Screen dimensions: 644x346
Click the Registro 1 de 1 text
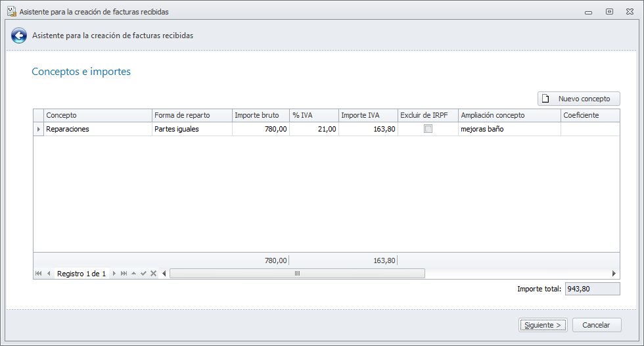tap(81, 274)
